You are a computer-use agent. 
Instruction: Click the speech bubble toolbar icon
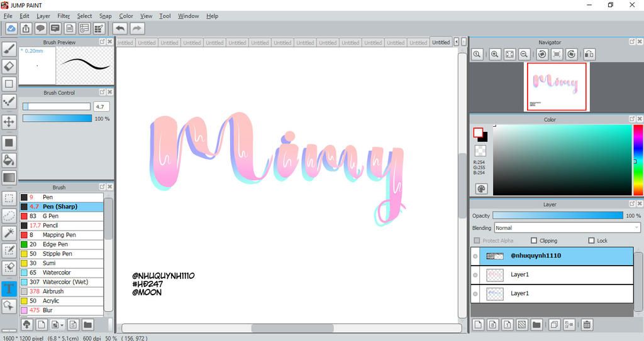click(x=40, y=28)
